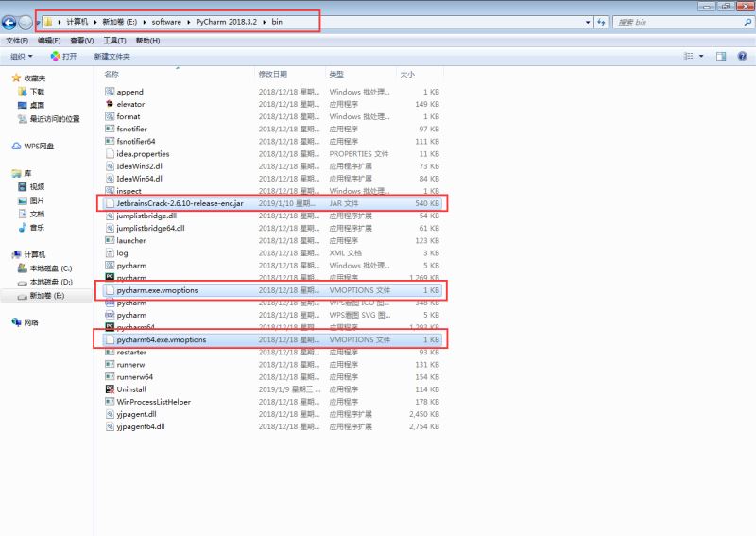Toggle the preview pane icon
The width and height of the screenshot is (756, 536).
click(721, 57)
